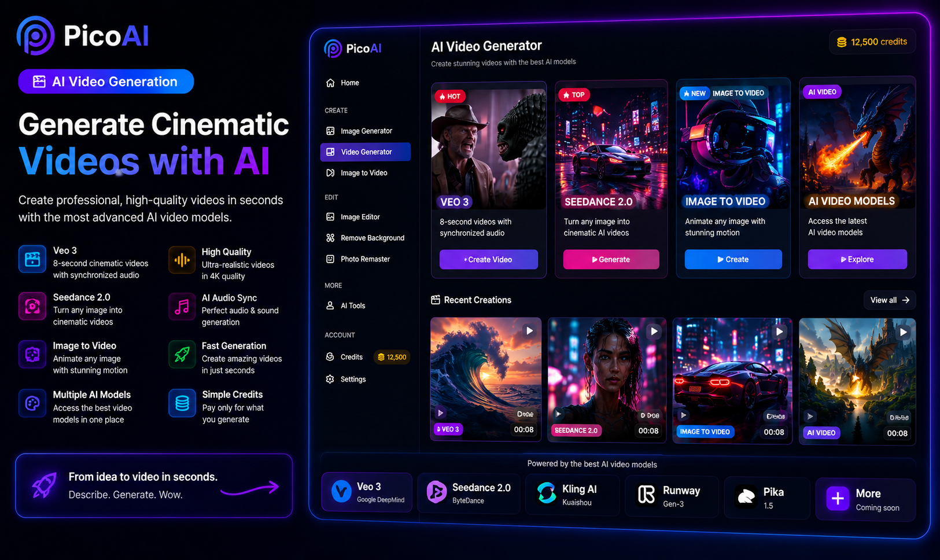This screenshot has height=560, width=940.
Task: Click the rocket icon in the From idea banner
Action: click(44, 485)
